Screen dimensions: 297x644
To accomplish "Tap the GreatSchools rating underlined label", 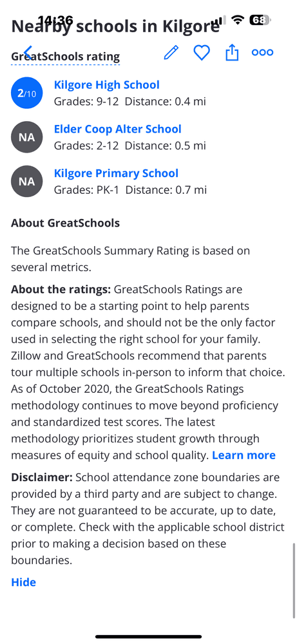I will (x=65, y=57).
